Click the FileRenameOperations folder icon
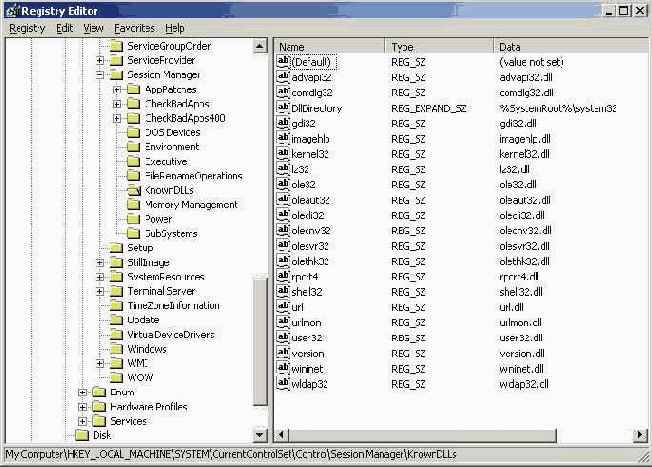This screenshot has width=652, height=467. [x=133, y=176]
